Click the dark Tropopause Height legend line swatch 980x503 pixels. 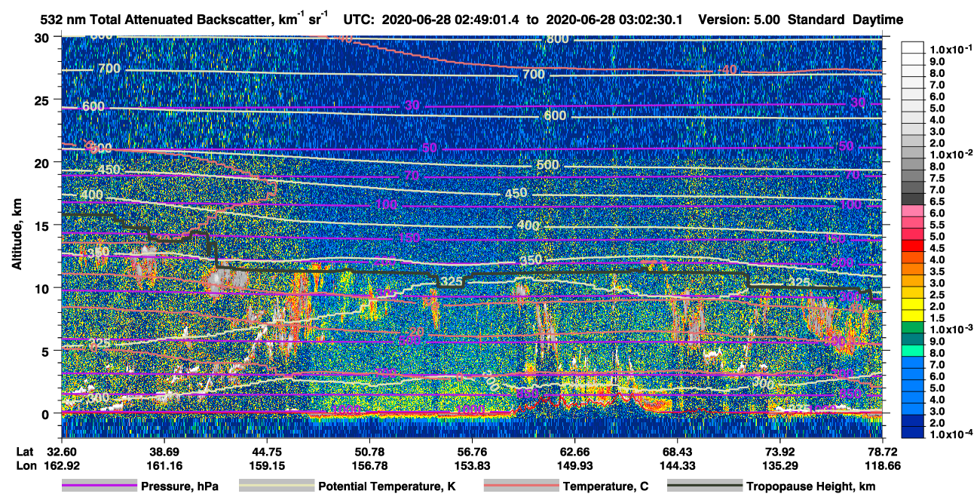coord(703,486)
